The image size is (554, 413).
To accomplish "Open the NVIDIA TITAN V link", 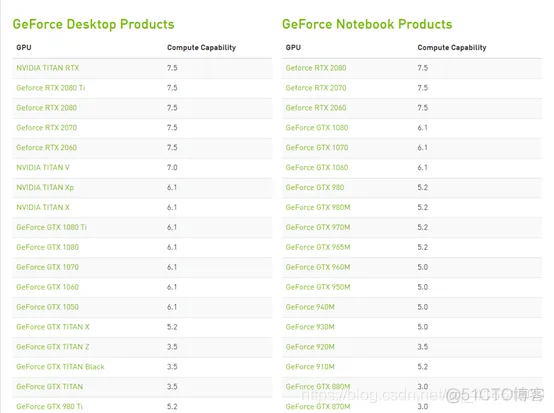I will point(43,167).
